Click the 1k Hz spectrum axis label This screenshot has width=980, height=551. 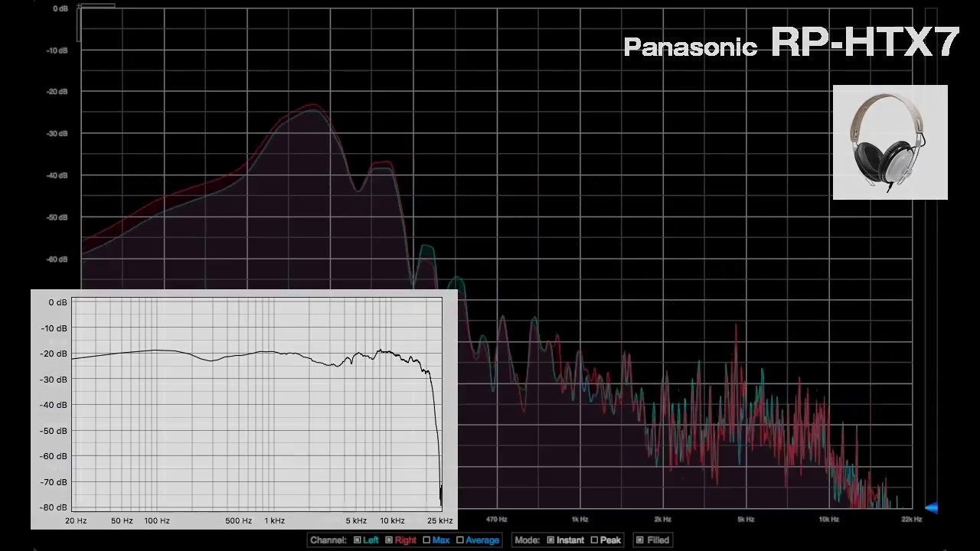click(580, 520)
